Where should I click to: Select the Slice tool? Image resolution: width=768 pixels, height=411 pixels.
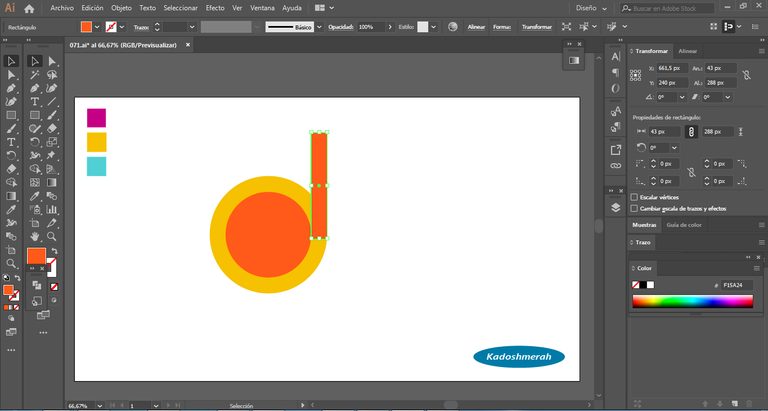[51, 223]
